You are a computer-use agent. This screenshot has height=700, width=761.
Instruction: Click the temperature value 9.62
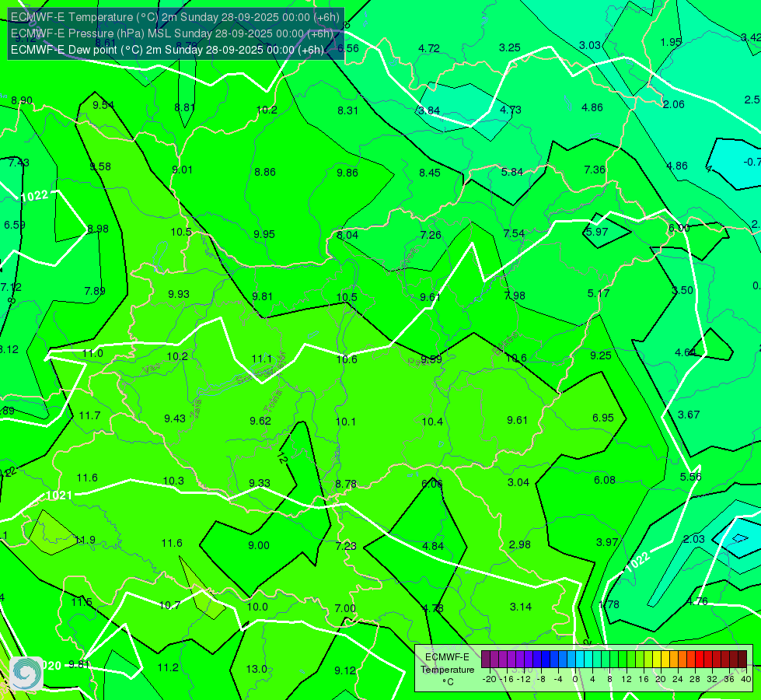[x=260, y=421]
